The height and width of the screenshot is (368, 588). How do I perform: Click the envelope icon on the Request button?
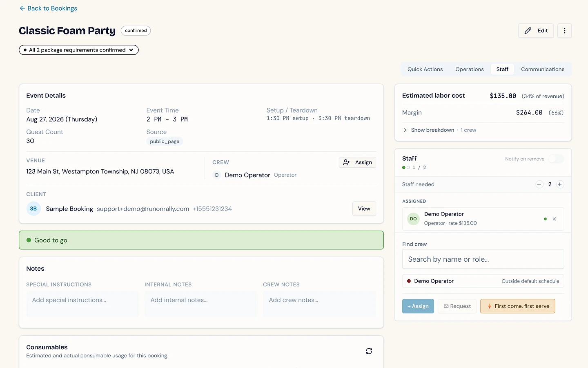pos(446,306)
